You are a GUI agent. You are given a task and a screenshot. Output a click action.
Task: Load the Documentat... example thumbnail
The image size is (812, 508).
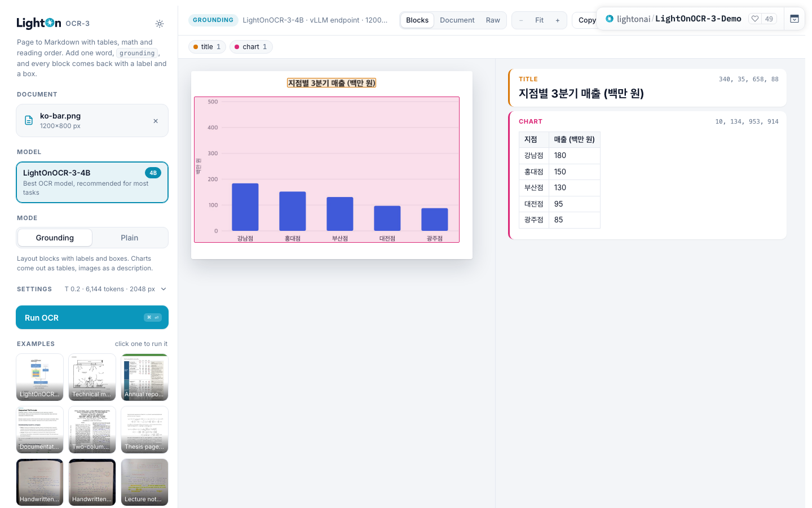coord(39,430)
